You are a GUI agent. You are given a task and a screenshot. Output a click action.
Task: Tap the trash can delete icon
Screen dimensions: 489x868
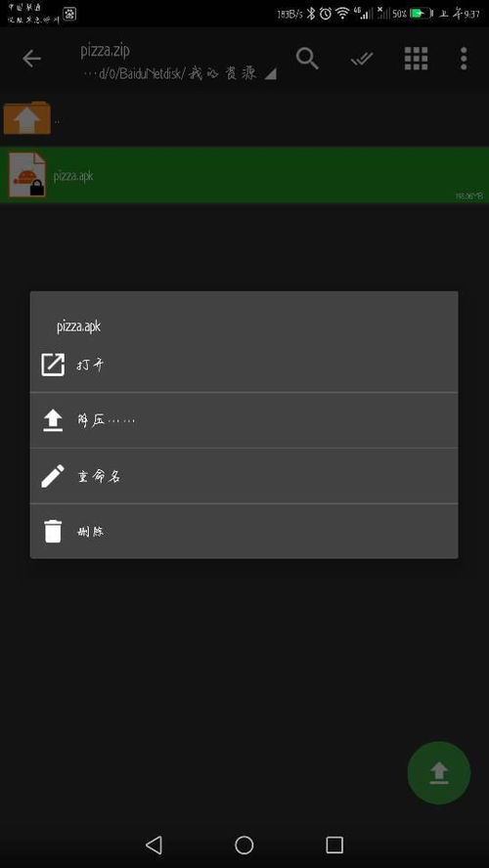(x=53, y=531)
